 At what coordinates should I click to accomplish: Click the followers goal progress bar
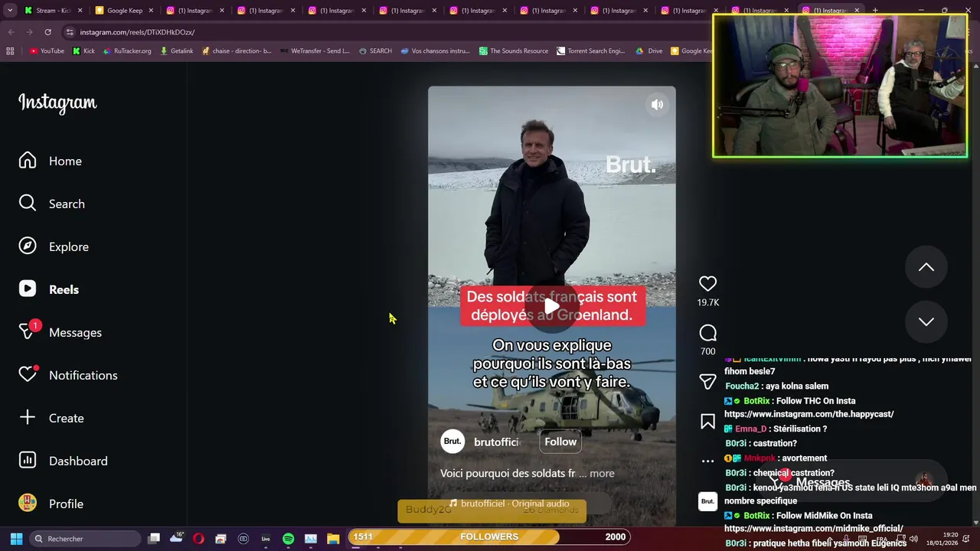point(490,537)
